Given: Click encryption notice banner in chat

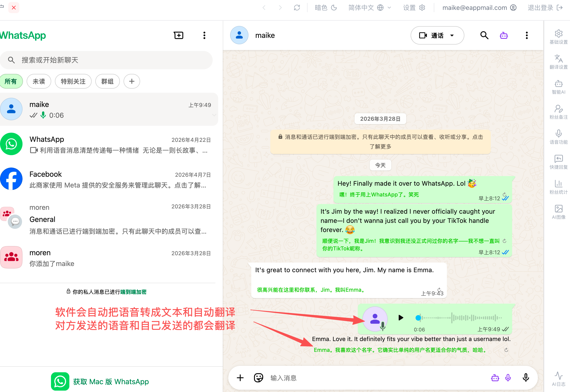Looking at the screenshot, I should click(380, 142).
